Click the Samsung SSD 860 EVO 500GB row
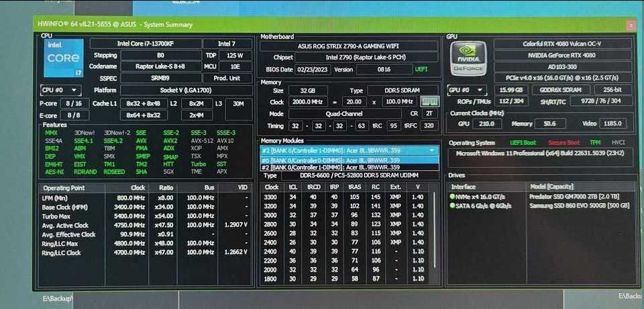This screenshot has height=309, width=644. pyautogui.click(x=542, y=206)
